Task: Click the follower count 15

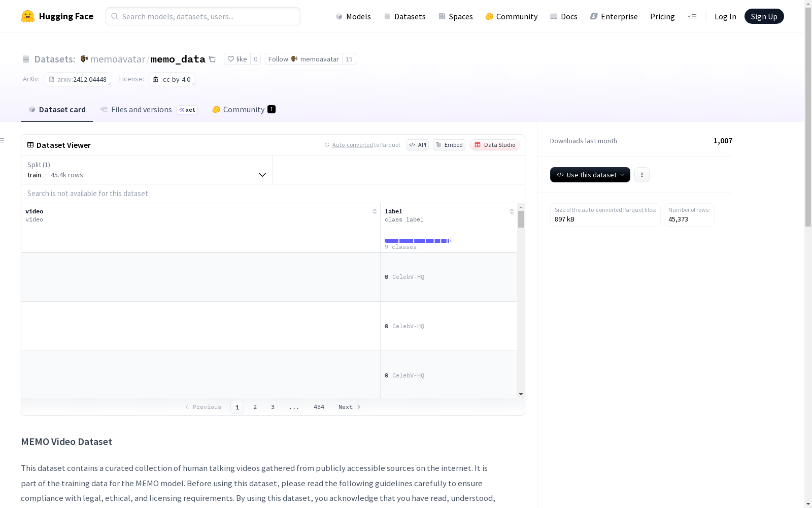Action: (349, 59)
